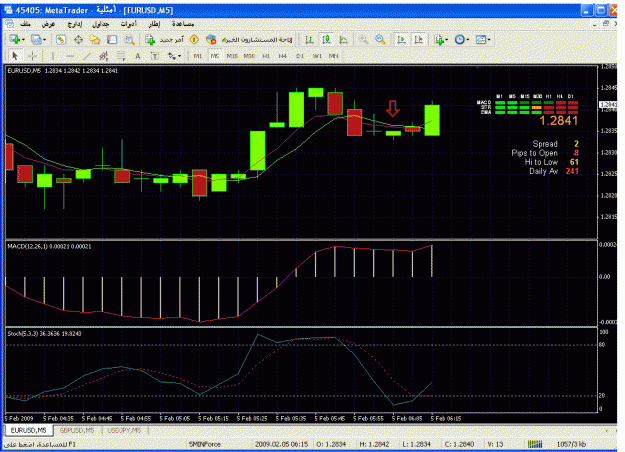Click the SMNForce profile in status bar
The height and width of the screenshot is (452, 625).
204,444
